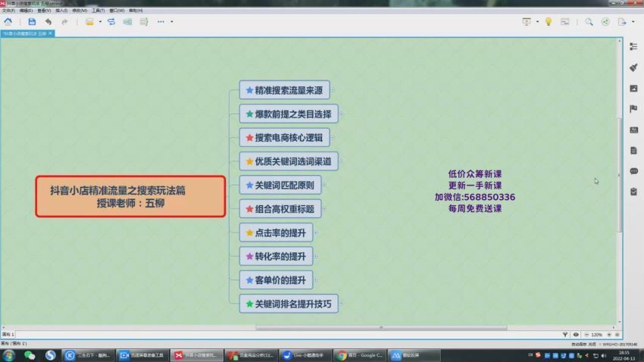644x362 pixels.
Task: Open the presentation mode dropdown arrow
Action: point(537,22)
